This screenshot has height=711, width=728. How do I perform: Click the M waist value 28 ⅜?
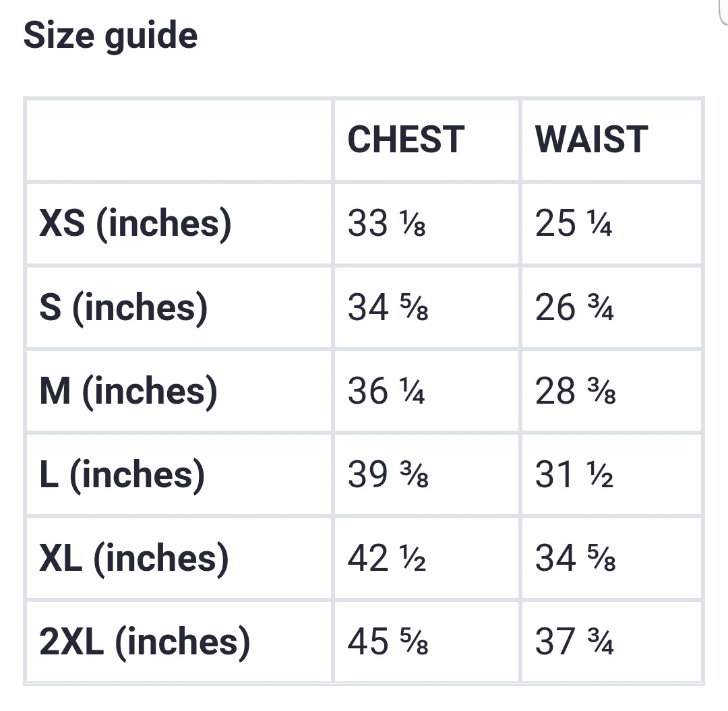tap(575, 392)
